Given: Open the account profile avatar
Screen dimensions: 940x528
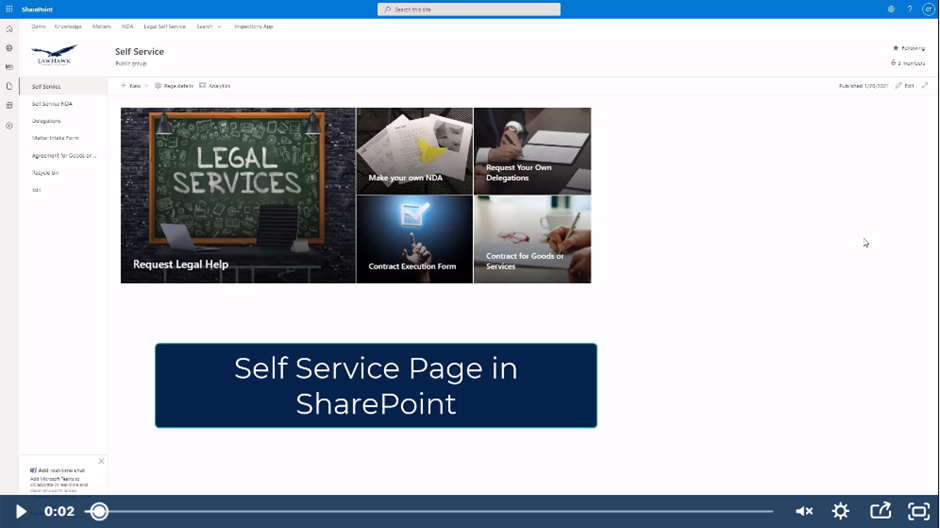Looking at the screenshot, I should [929, 9].
